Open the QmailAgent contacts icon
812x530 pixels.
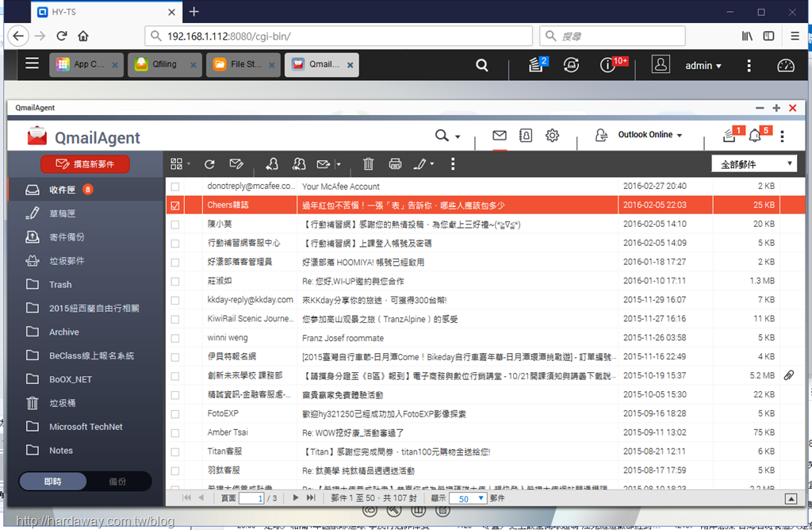(526, 135)
